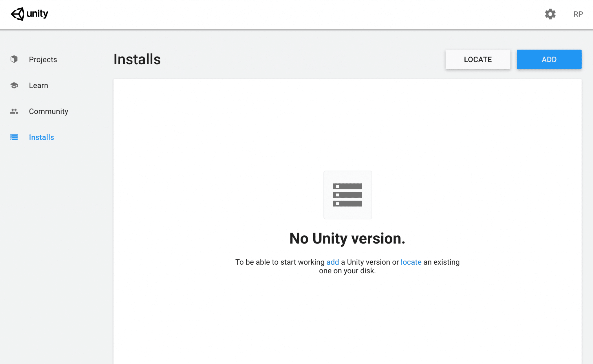The height and width of the screenshot is (364, 593).
Task: Navigate to the Projects menu item
Action: (43, 59)
